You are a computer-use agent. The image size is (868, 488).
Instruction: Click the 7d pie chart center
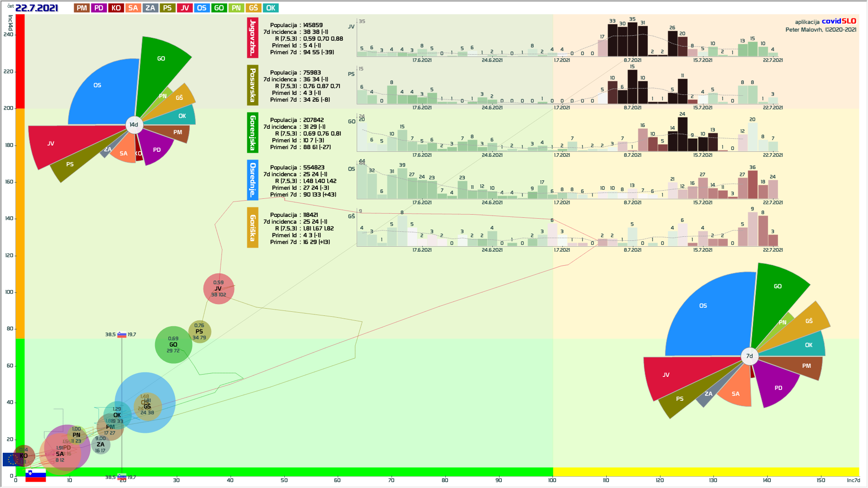click(x=749, y=356)
